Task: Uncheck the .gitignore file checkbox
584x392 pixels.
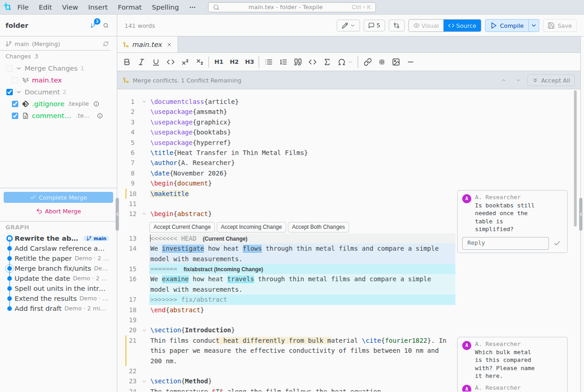Action: click(15, 104)
